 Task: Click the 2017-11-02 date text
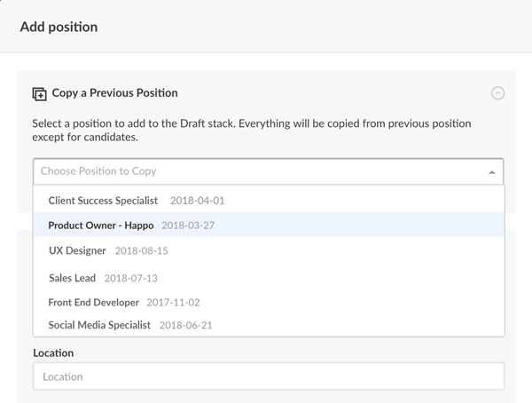tap(173, 303)
